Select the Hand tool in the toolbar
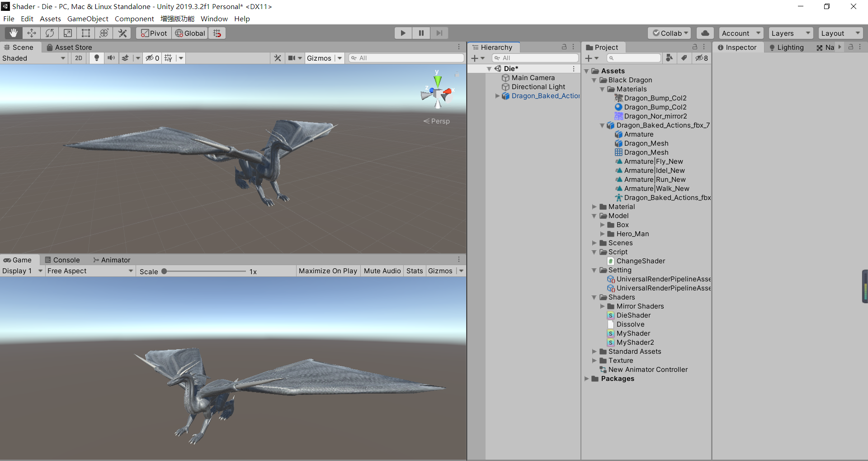 click(x=13, y=33)
